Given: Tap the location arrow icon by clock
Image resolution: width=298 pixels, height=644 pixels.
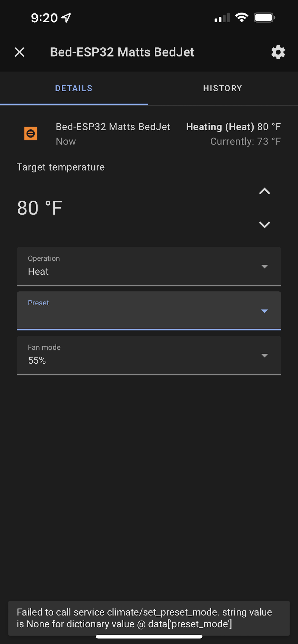Looking at the screenshot, I should click(66, 18).
